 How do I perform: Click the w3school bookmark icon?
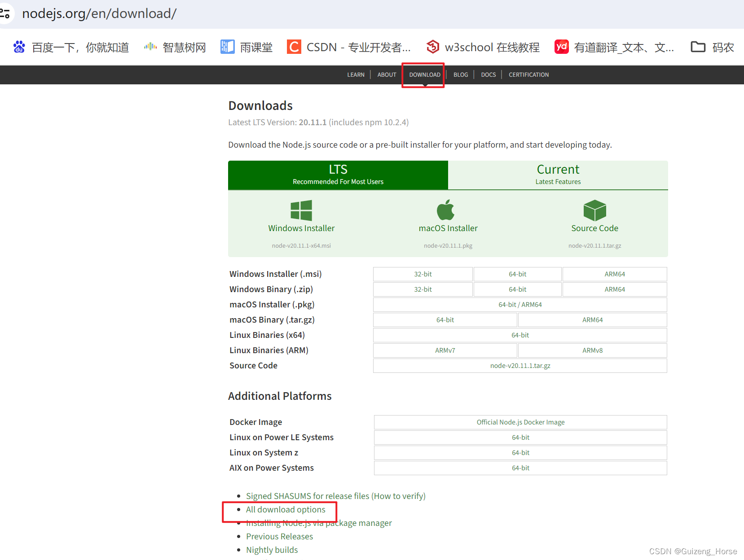(x=432, y=47)
